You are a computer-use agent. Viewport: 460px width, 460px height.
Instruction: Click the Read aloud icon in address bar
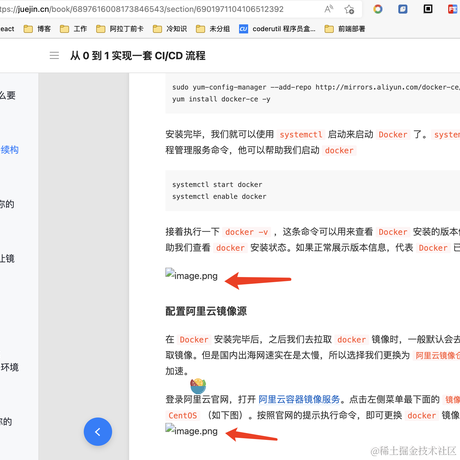tap(329, 9)
